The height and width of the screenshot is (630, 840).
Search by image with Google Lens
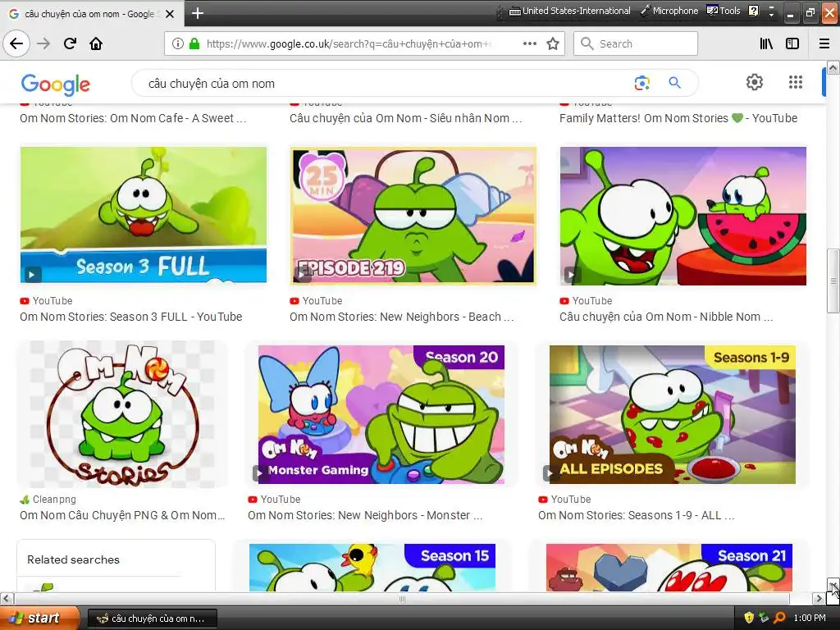pyautogui.click(x=641, y=83)
